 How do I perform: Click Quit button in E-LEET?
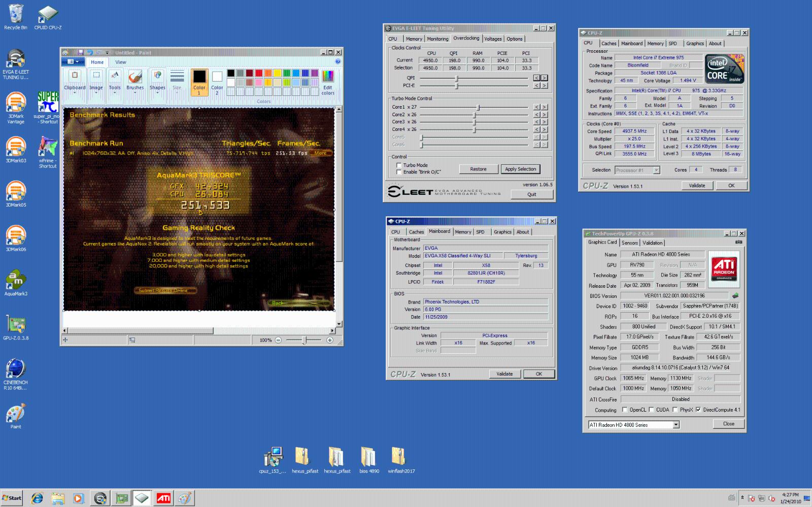coord(531,194)
